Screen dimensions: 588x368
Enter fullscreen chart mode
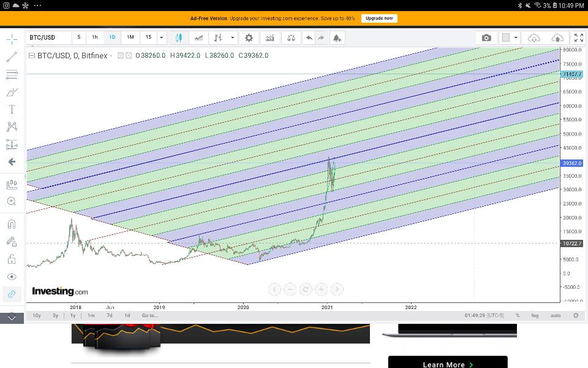[x=578, y=37]
